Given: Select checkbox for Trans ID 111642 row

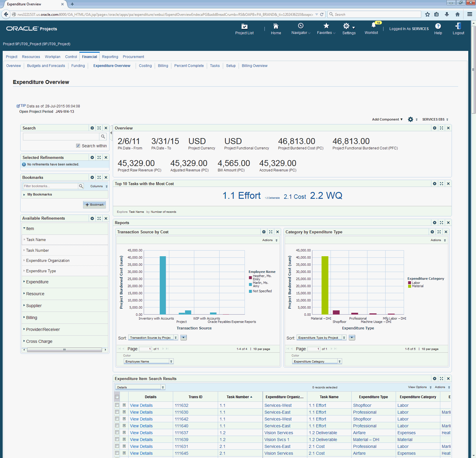Looking at the screenshot, I should (117, 419).
